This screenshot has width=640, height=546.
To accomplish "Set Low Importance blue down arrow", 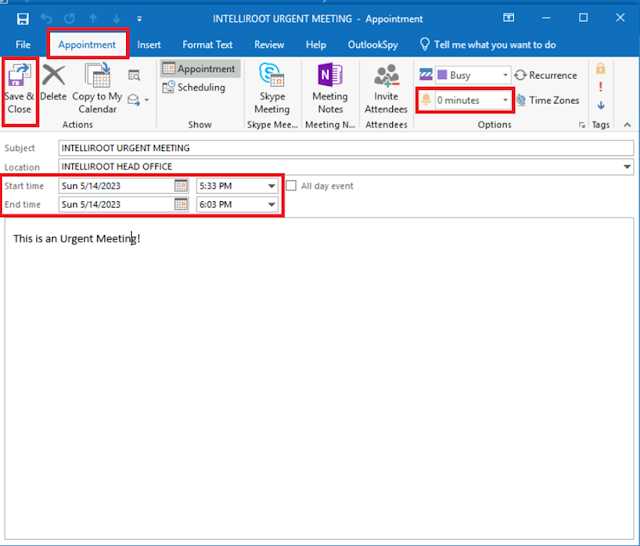I will [601, 106].
